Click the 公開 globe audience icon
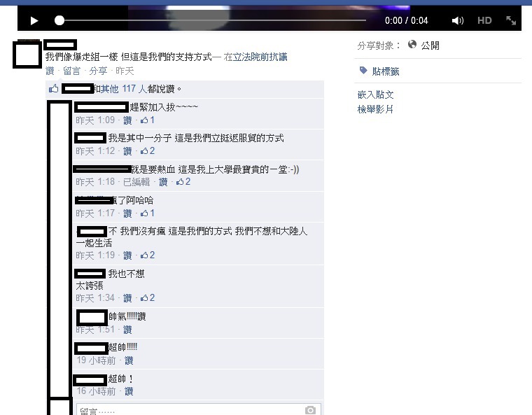 [412, 45]
